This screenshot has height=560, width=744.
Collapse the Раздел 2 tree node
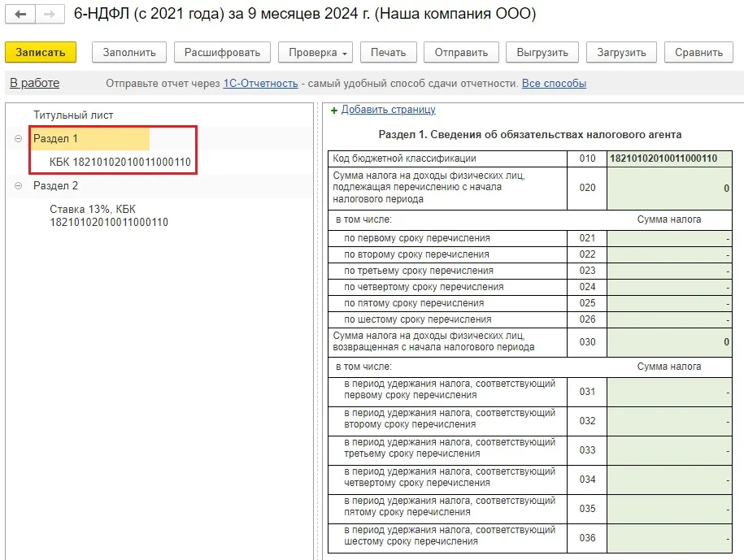pyautogui.click(x=18, y=186)
